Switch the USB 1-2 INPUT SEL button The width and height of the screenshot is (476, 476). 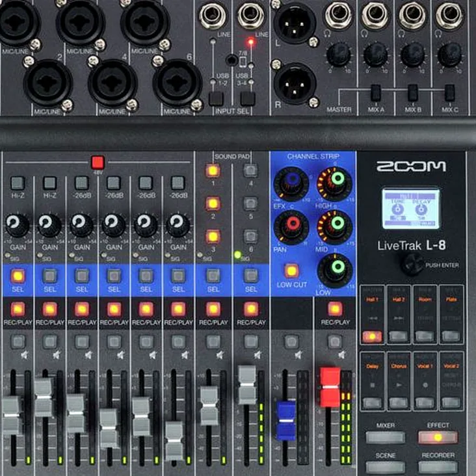[x=216, y=99]
